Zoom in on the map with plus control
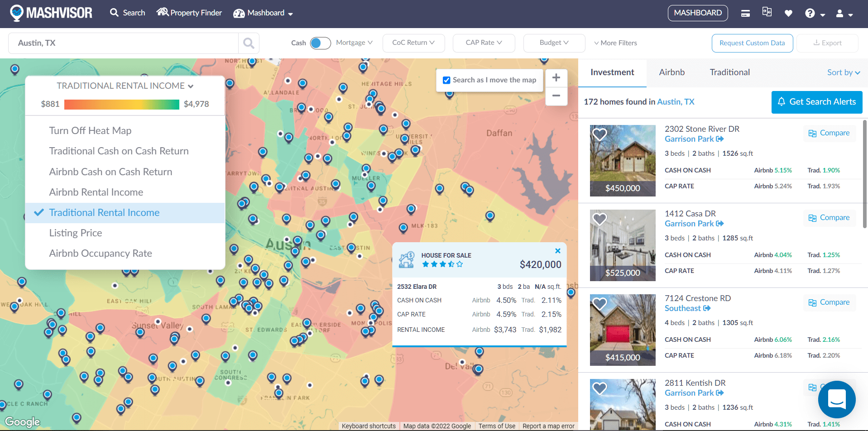This screenshot has height=431, width=868. tap(556, 77)
